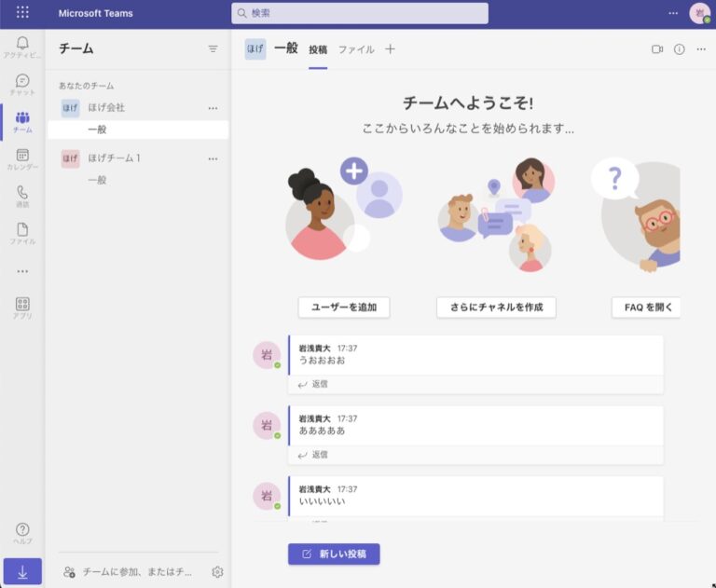Open more options for ほげチーム 1

[x=213, y=158]
